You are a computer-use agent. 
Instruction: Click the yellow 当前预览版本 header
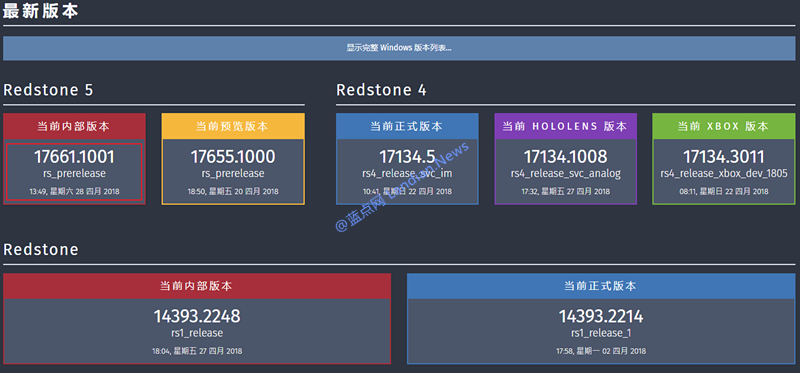point(233,126)
